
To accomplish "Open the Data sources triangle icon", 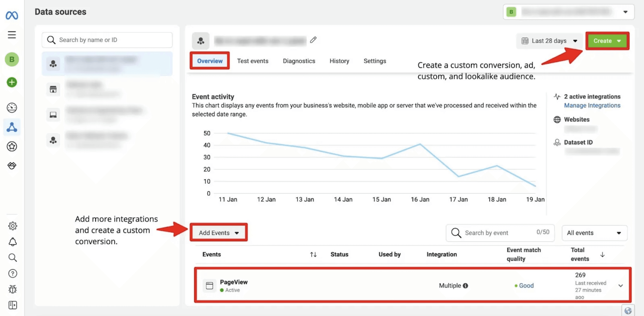I will (12, 127).
